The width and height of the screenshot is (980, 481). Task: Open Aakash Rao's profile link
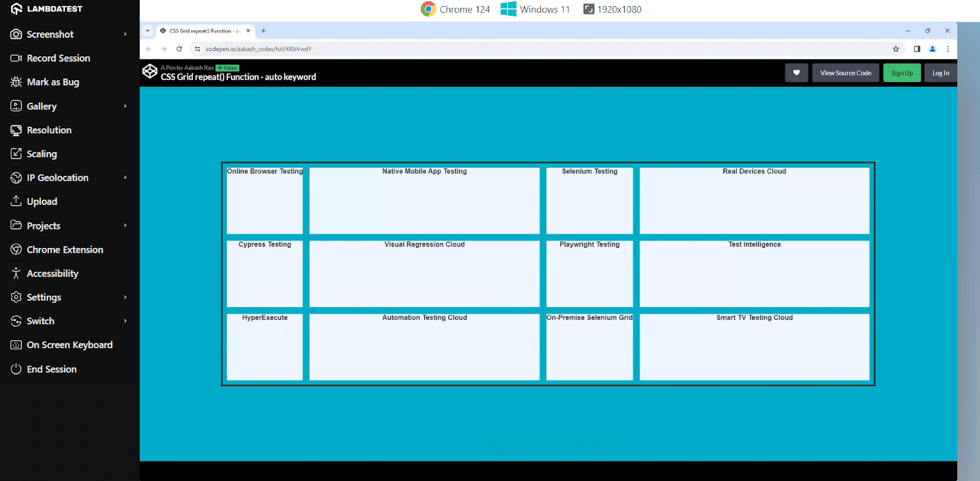(x=199, y=68)
